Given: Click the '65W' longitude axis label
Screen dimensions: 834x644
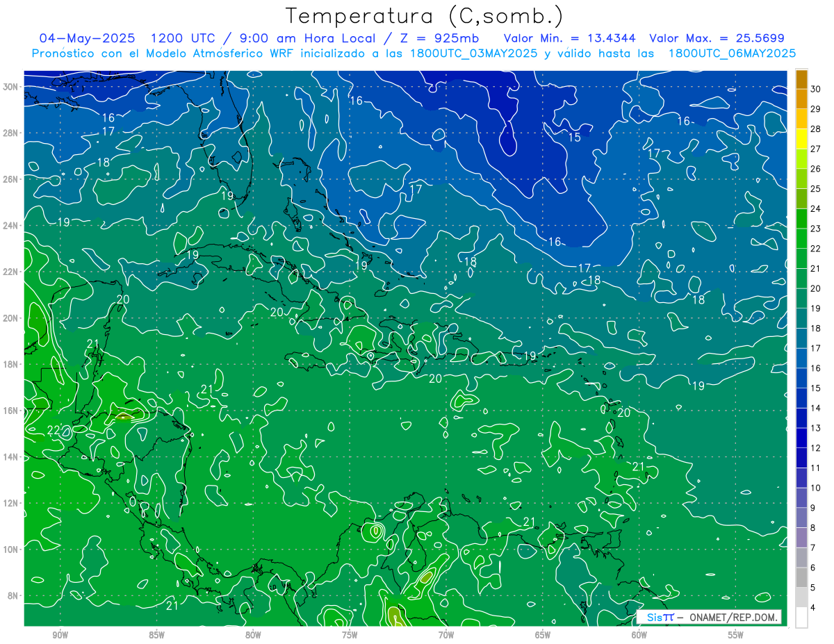Looking at the screenshot, I should tap(543, 635).
